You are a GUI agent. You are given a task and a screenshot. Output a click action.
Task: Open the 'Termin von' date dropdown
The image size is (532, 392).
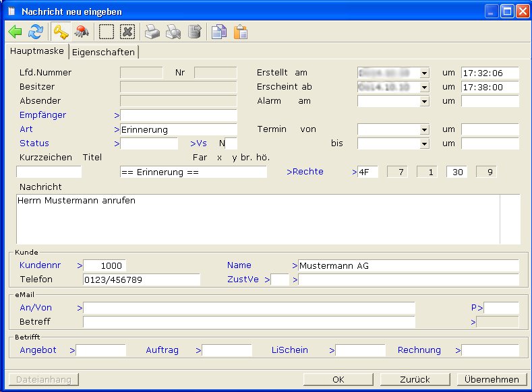[x=424, y=129]
